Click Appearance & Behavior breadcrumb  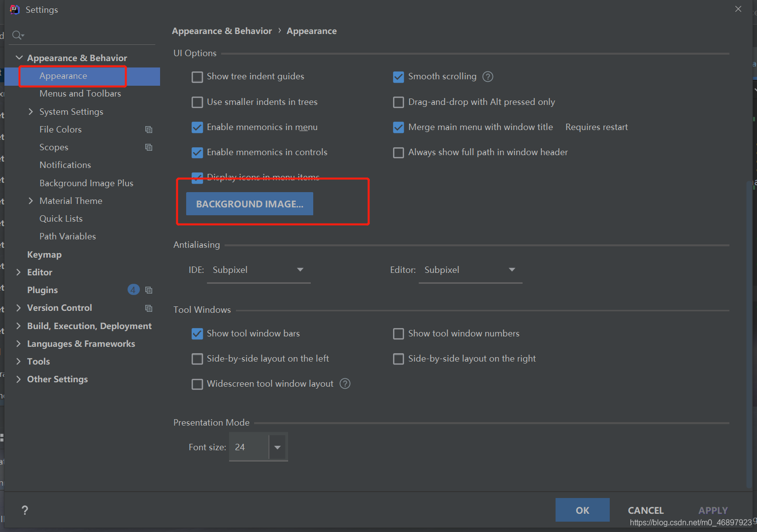(x=222, y=31)
